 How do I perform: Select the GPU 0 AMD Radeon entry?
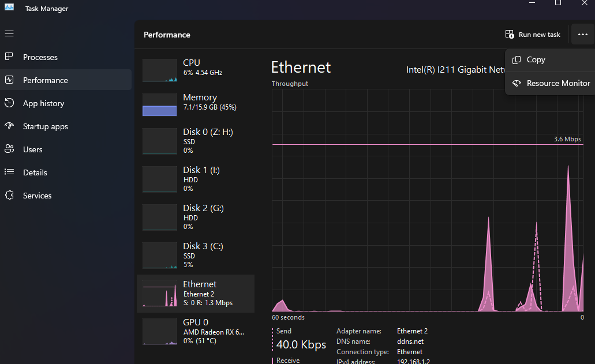pos(195,331)
